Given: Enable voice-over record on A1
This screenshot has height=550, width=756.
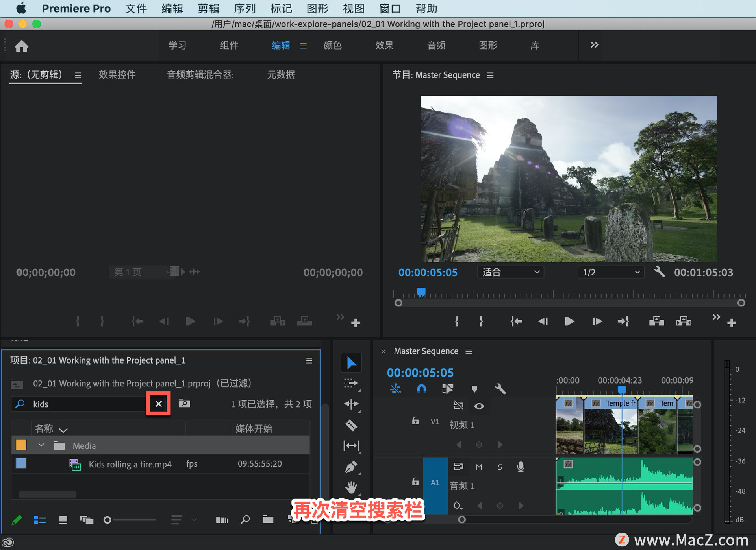Looking at the screenshot, I should point(521,467).
